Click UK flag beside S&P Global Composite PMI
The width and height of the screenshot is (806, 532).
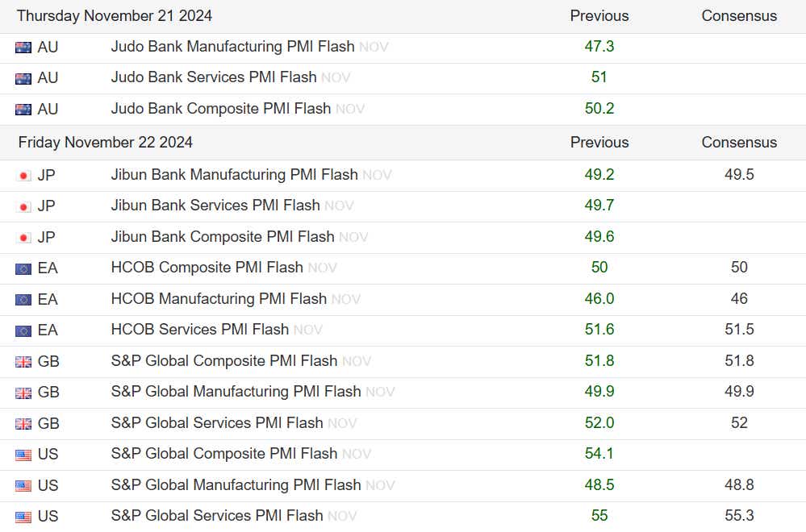(x=23, y=362)
